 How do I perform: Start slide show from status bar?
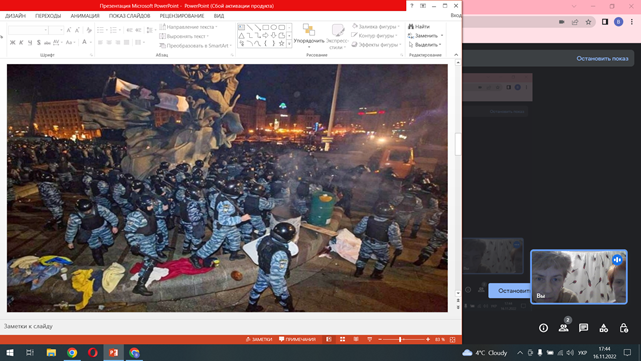click(x=369, y=339)
